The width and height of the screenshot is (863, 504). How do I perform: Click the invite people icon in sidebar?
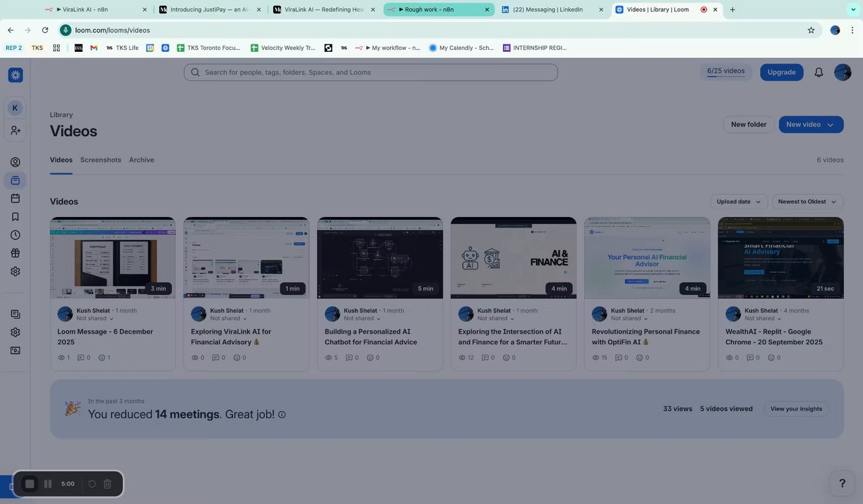(x=15, y=130)
